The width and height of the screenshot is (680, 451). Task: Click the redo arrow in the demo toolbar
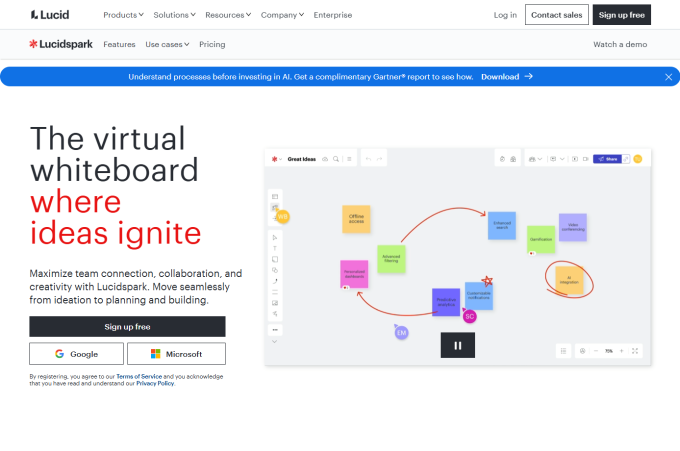point(379,159)
